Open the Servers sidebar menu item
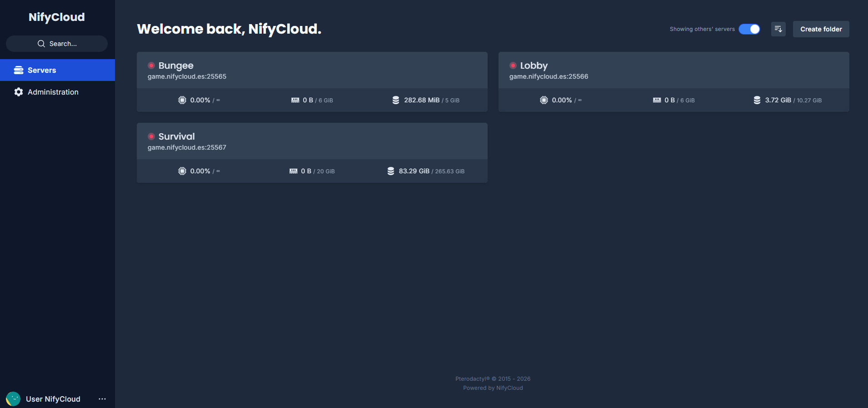This screenshot has height=408, width=868. [57, 70]
